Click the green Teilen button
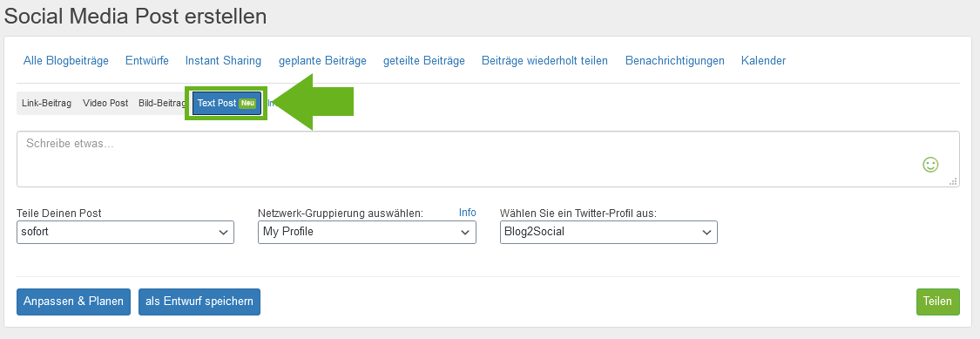The width and height of the screenshot is (980, 339). (937, 302)
